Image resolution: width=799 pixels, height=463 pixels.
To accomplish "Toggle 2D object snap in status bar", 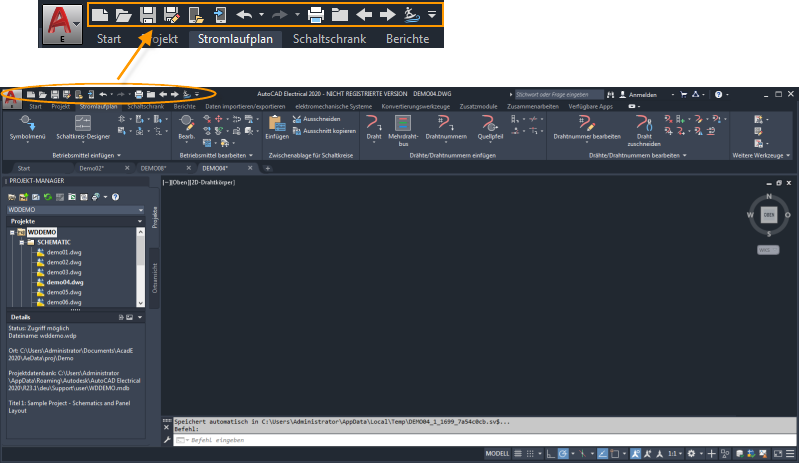I will coord(615,453).
